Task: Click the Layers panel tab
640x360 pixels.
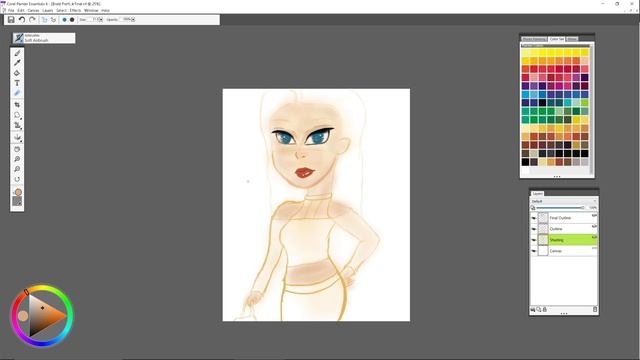Action: click(538, 193)
